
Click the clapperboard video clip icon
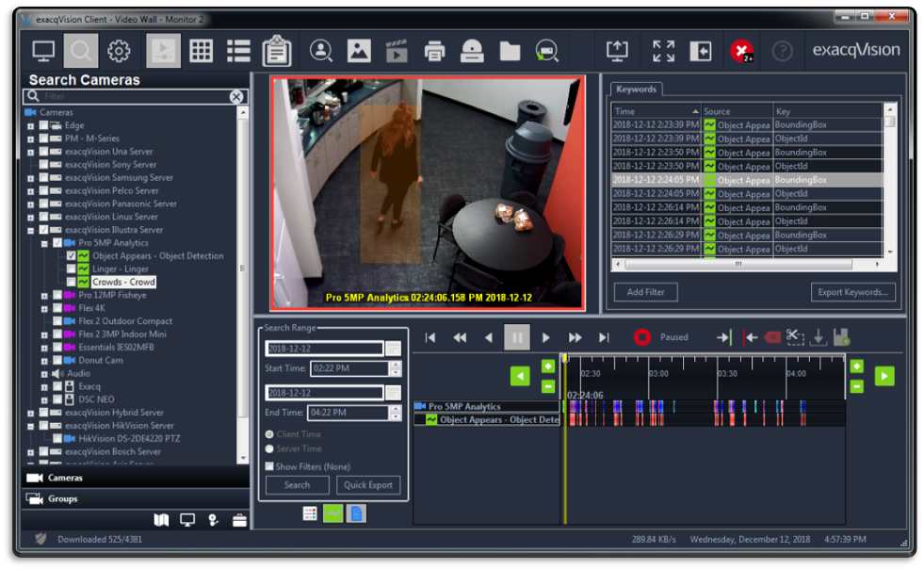click(x=397, y=51)
